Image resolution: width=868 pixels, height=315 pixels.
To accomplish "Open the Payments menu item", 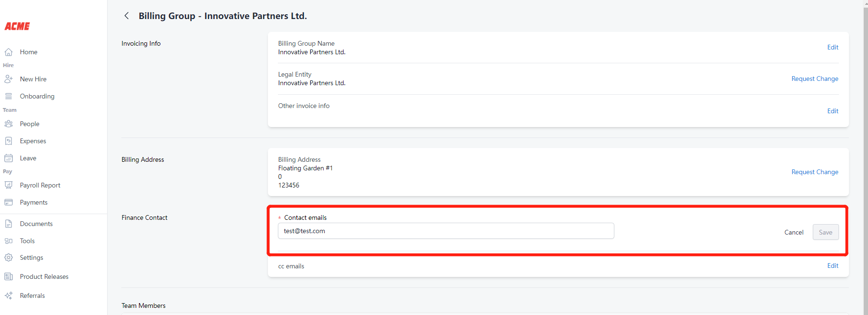I will tap(33, 202).
